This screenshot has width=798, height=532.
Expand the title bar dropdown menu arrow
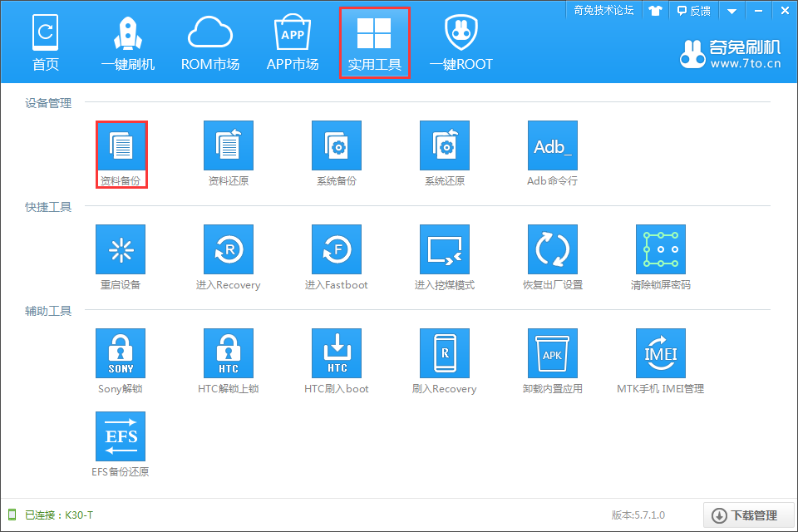coord(731,11)
